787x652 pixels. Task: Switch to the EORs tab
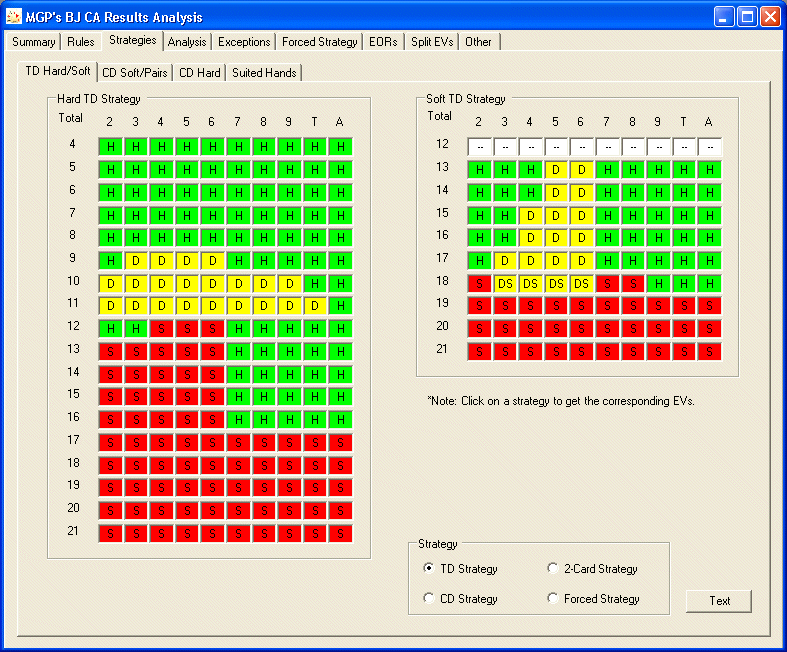click(383, 42)
